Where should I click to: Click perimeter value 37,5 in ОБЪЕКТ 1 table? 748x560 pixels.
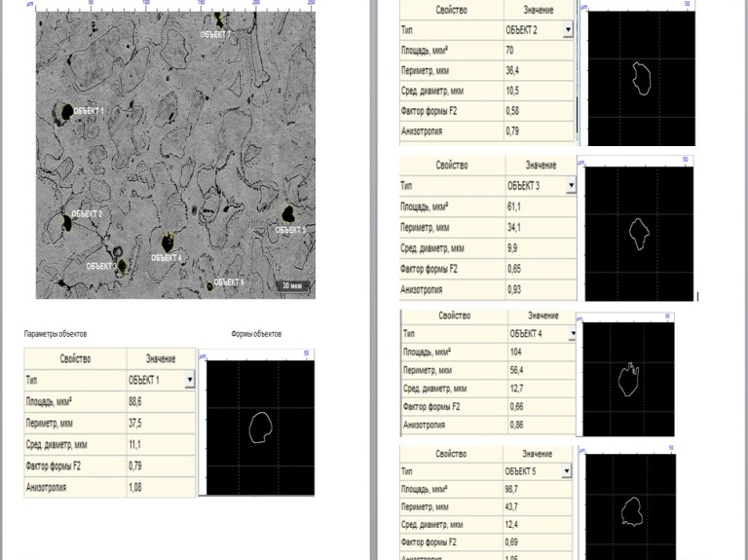135,423
